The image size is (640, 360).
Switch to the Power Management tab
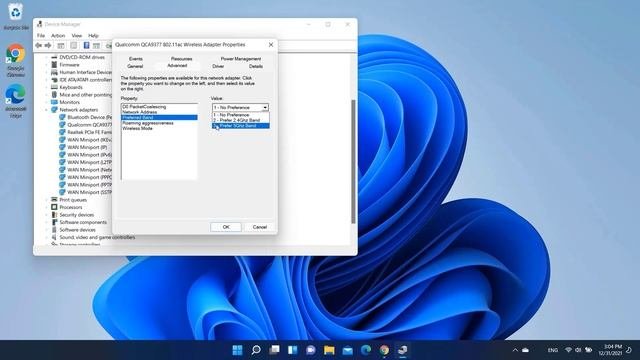click(x=240, y=59)
